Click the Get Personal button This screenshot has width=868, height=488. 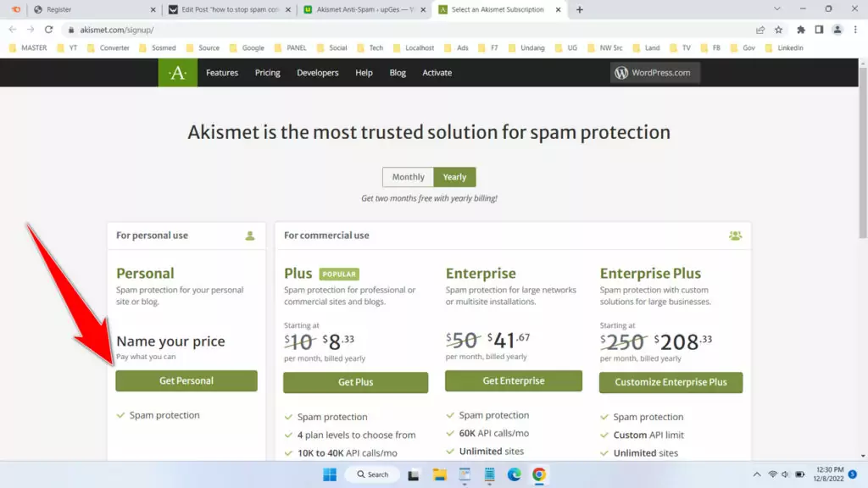coord(186,381)
